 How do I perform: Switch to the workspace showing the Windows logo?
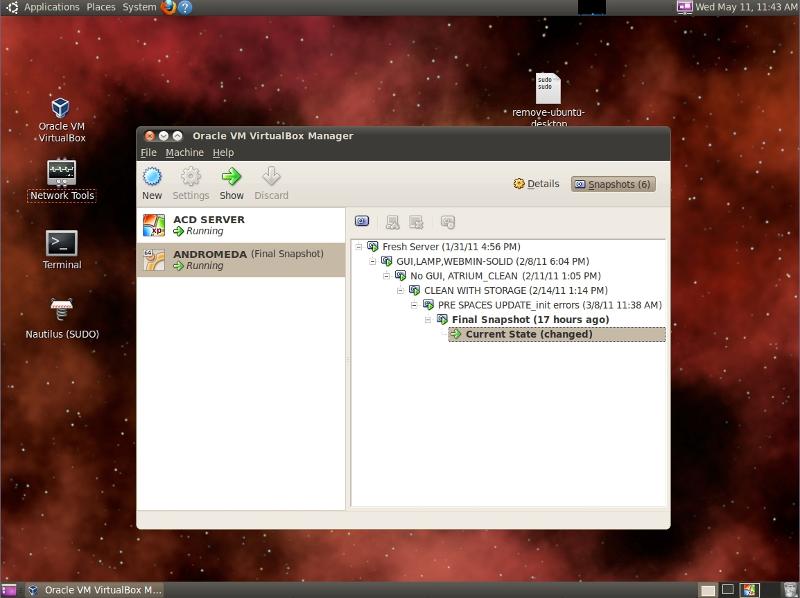click(749, 590)
